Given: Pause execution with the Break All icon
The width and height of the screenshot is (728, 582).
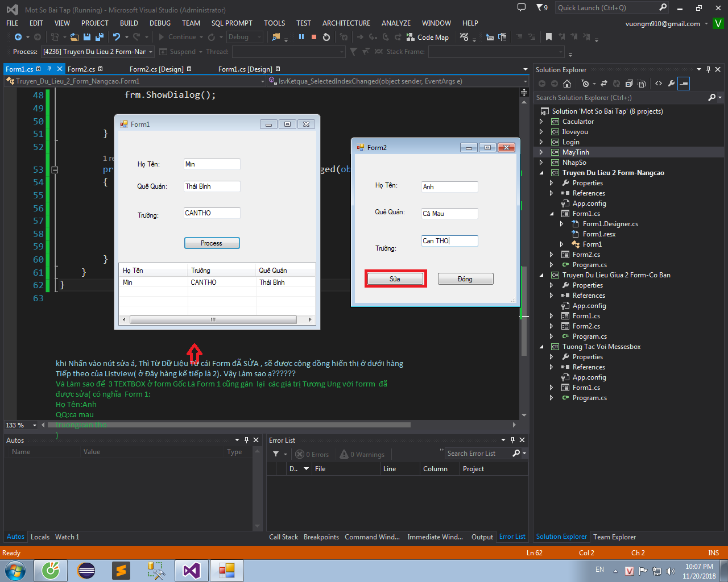Looking at the screenshot, I should pyautogui.click(x=301, y=37).
